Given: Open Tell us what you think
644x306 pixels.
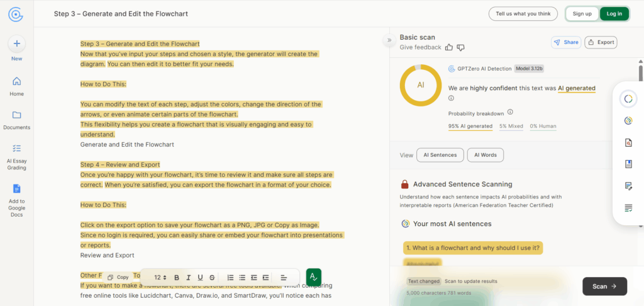Looking at the screenshot, I should [x=523, y=14].
